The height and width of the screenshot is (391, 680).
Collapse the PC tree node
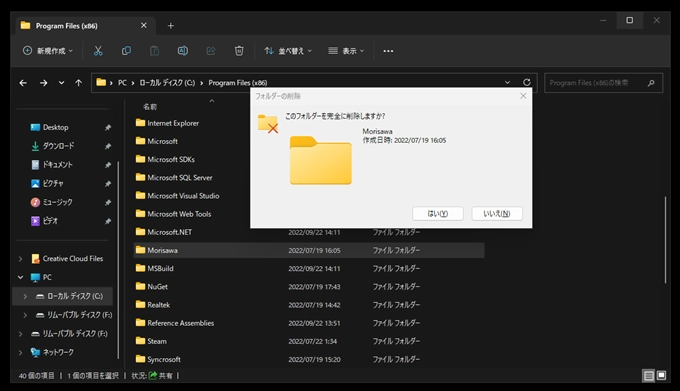point(20,277)
